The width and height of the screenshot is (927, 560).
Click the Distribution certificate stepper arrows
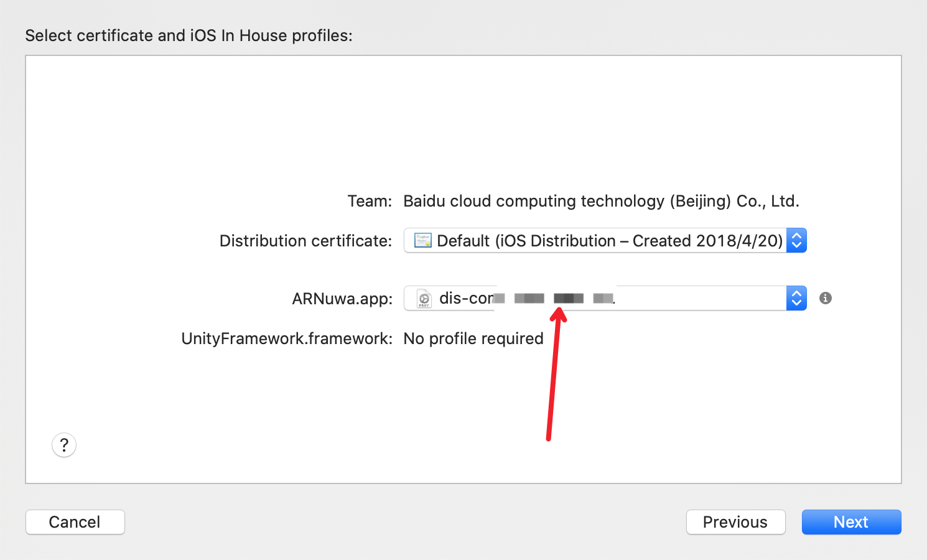click(x=796, y=240)
